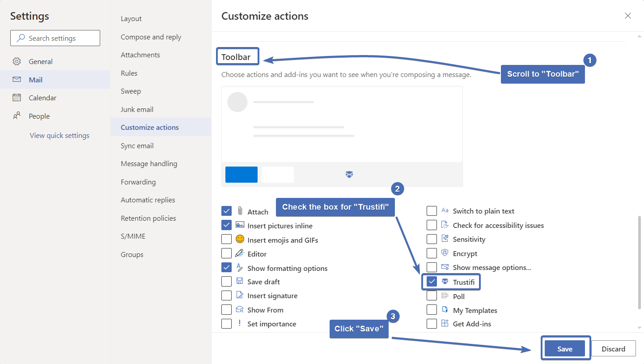Click the People icon in sidebar
644x364 pixels.
(17, 116)
